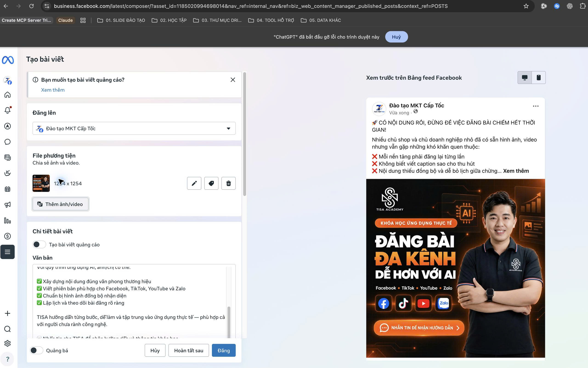This screenshot has height=368, width=588.
Task: Expand preview caption with Xem thêm
Action: [516, 171]
